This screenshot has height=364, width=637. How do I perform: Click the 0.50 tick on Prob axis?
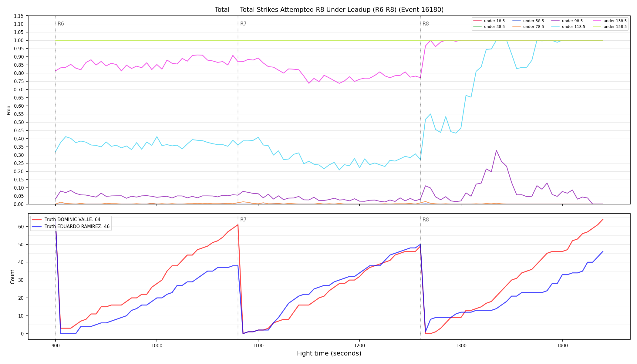[x=19, y=122]
